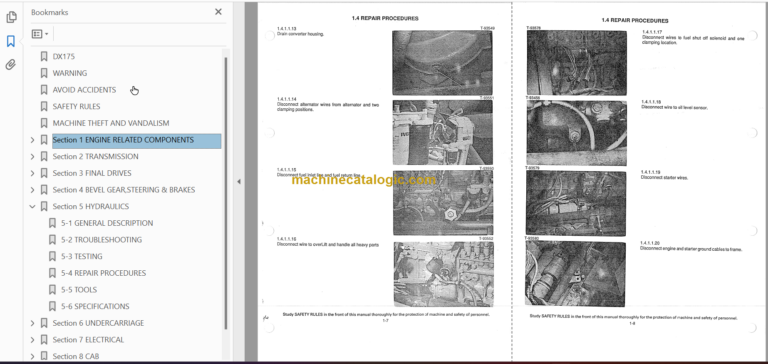Go to 5-2 TROUBLESHOOTING bookmark
Image resolution: width=768 pixels, height=364 pixels.
click(101, 240)
